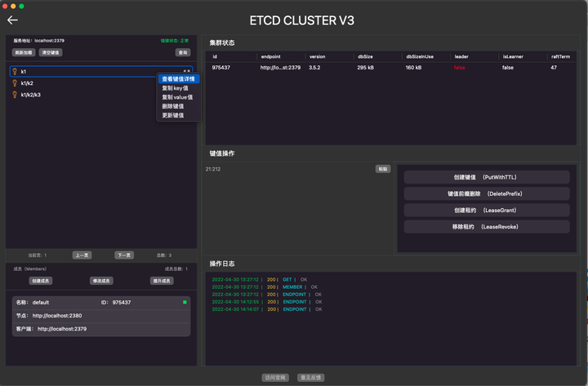Screen dimensions: 588x386
Task: Click the raftTerm value 47
Action: (554, 68)
